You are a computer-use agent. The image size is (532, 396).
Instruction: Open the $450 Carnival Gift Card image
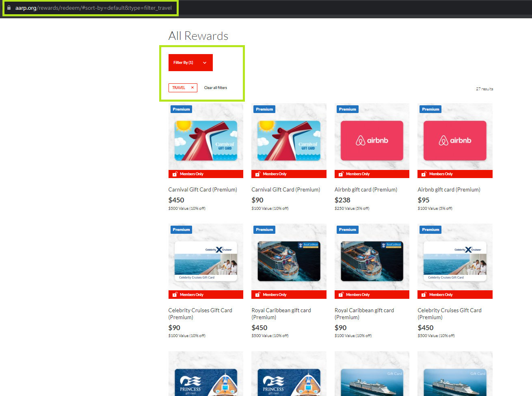[x=205, y=140]
